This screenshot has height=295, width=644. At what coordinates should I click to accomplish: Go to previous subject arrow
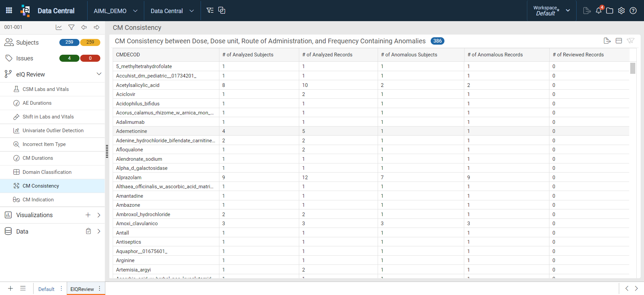point(84,27)
